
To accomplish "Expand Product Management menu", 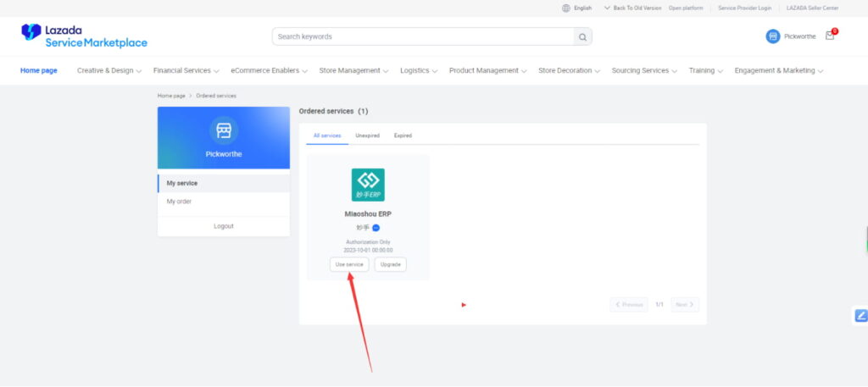I will pyautogui.click(x=487, y=71).
